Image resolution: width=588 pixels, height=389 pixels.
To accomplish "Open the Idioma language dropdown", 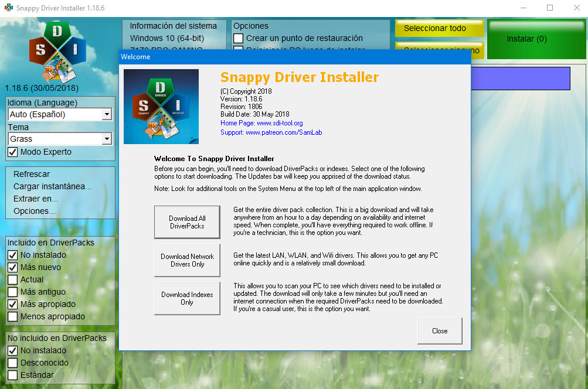I will click(x=60, y=114).
